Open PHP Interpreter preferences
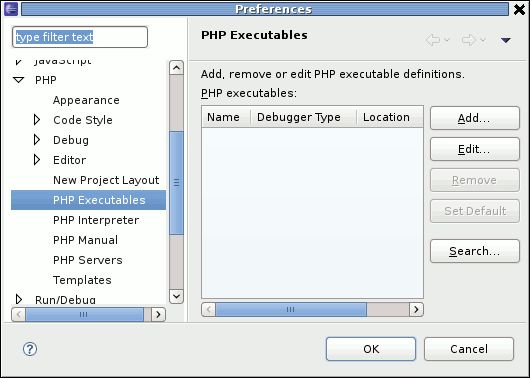Image resolution: width=530 pixels, height=378 pixels. click(x=96, y=220)
